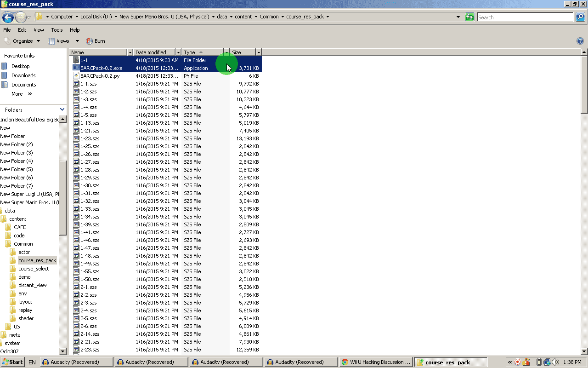Click the Views toolbar button
Viewport: 588px width, 368px height.
(59, 41)
